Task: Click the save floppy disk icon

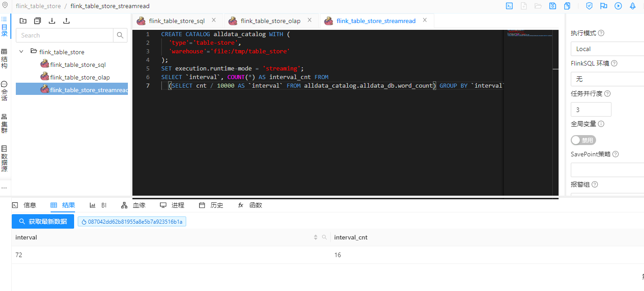Action: coord(552,6)
